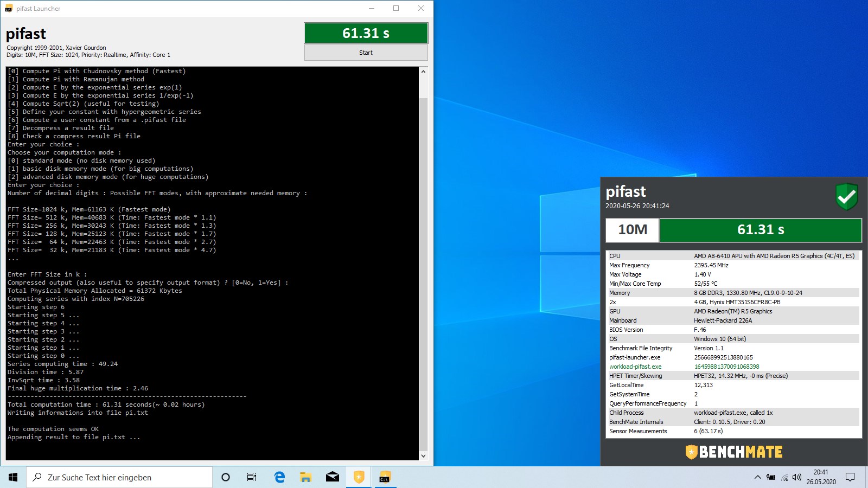Click the green checkmark shield in BenchMate panel
868x488 pixels.
846,197
